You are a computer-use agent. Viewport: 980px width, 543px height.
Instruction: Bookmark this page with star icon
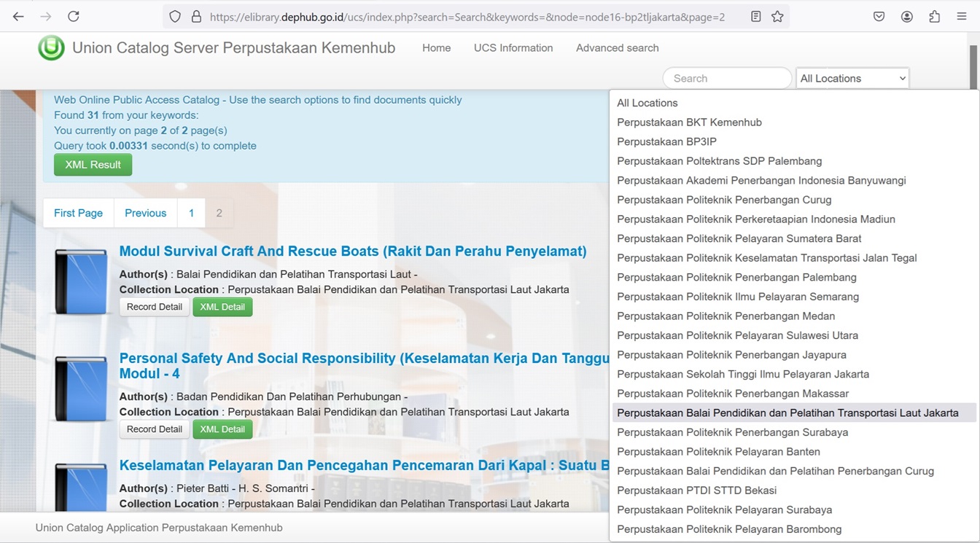777,16
